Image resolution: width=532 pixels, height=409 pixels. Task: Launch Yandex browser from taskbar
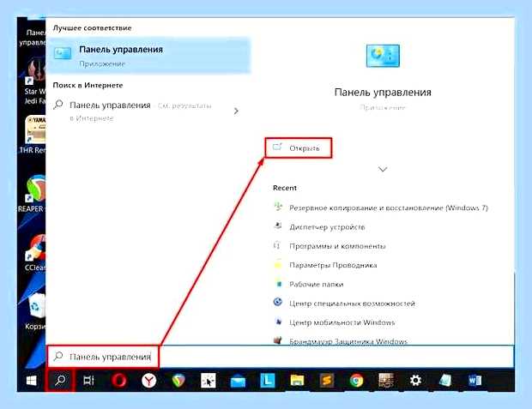point(149,381)
